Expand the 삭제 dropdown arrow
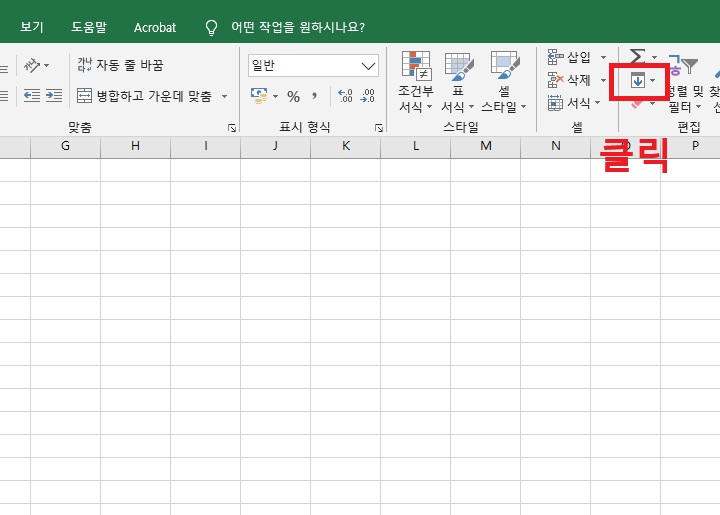 tap(603, 80)
